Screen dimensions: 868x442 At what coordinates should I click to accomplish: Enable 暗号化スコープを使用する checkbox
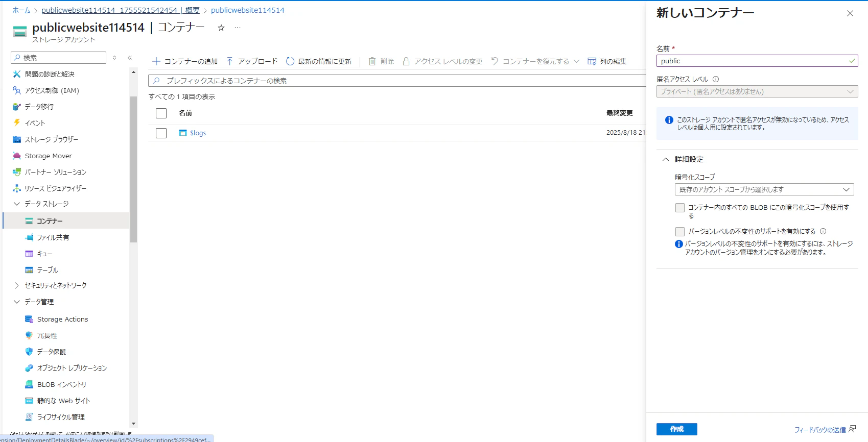(680, 208)
